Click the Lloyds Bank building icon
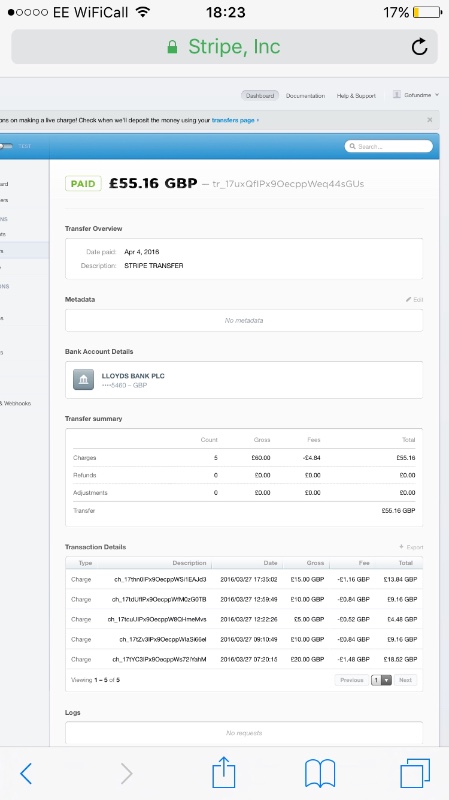Viewport: 449px width, 800px height. coord(83,380)
